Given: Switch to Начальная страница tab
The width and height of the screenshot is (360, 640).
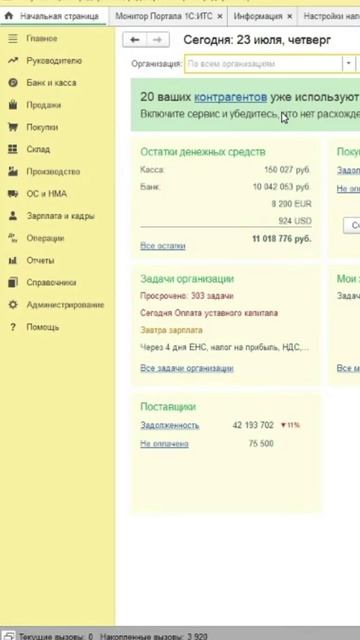Looking at the screenshot, I should pyautogui.click(x=54, y=16).
